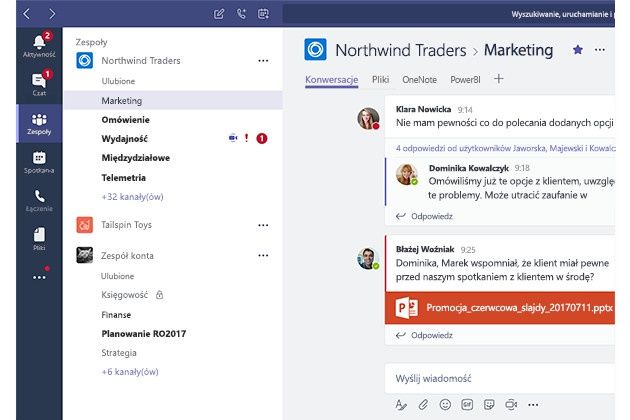
Task: Start a new chat with compose icon
Action: (219, 14)
